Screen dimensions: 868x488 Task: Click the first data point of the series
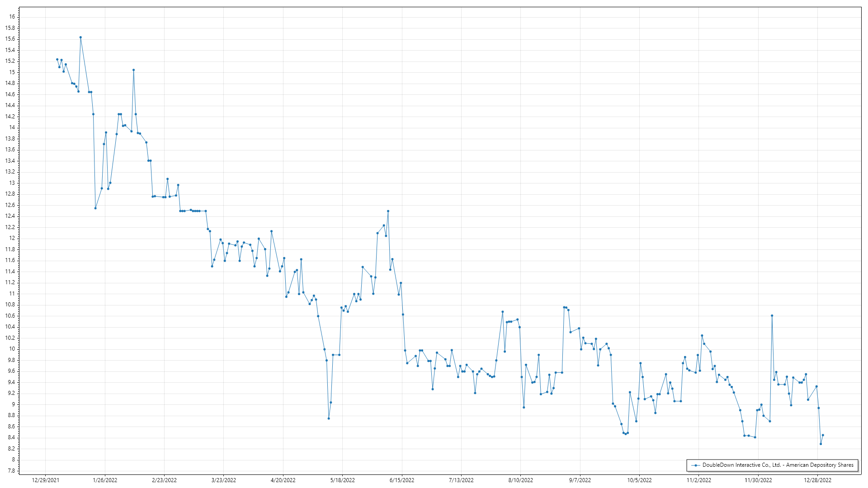click(x=57, y=59)
